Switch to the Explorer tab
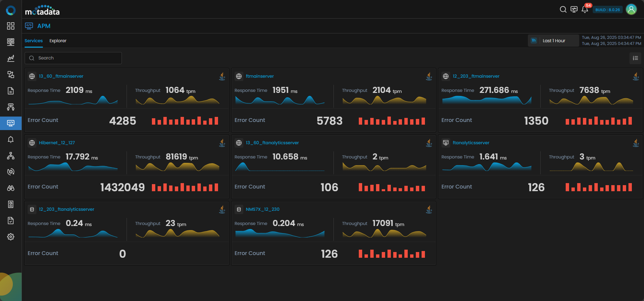 [x=58, y=41]
